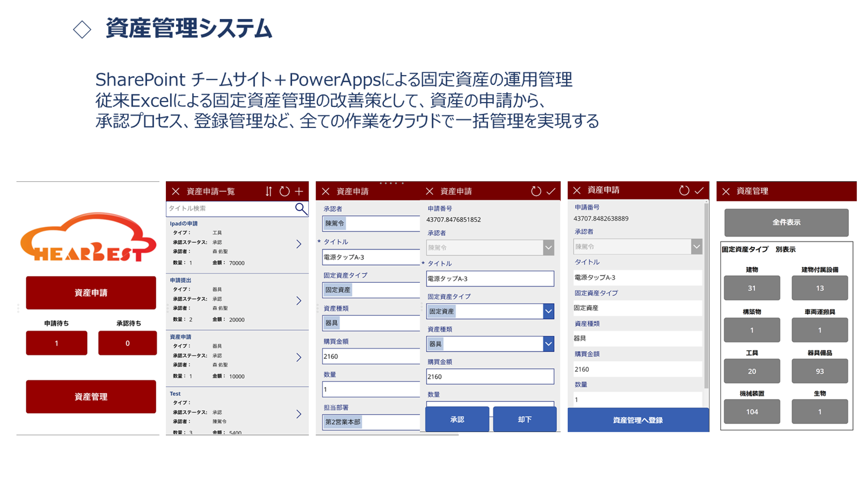Open 機械装置 tile showing 104
Screen dimensions: 868x481
(752, 411)
